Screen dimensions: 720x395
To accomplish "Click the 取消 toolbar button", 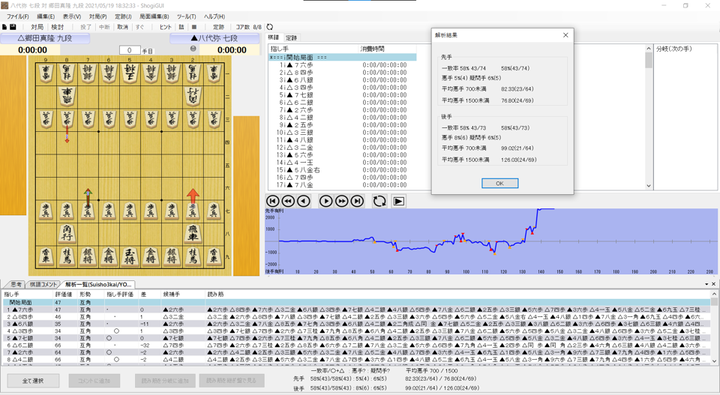I will (x=123, y=27).
